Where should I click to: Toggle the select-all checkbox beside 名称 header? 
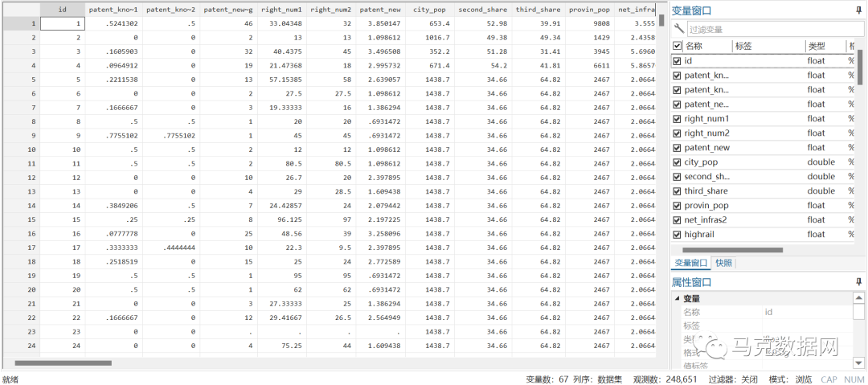(677, 47)
